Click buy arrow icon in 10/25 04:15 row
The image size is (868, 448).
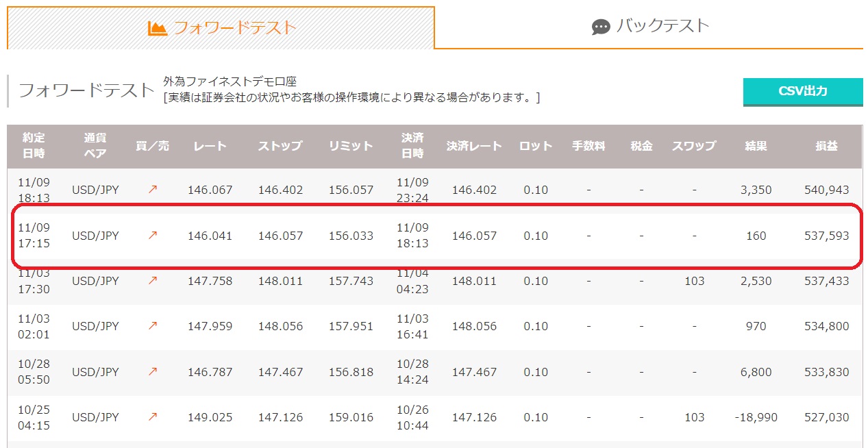click(x=152, y=417)
